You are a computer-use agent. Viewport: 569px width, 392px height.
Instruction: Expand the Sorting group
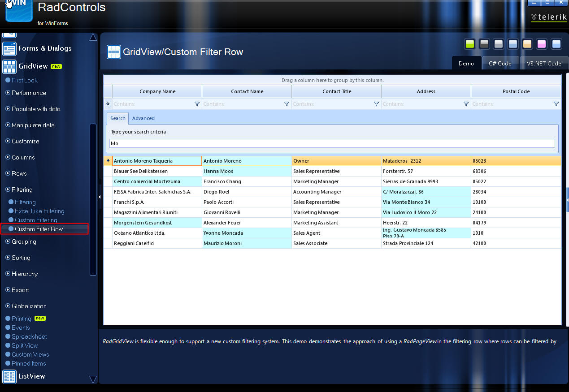pos(8,258)
